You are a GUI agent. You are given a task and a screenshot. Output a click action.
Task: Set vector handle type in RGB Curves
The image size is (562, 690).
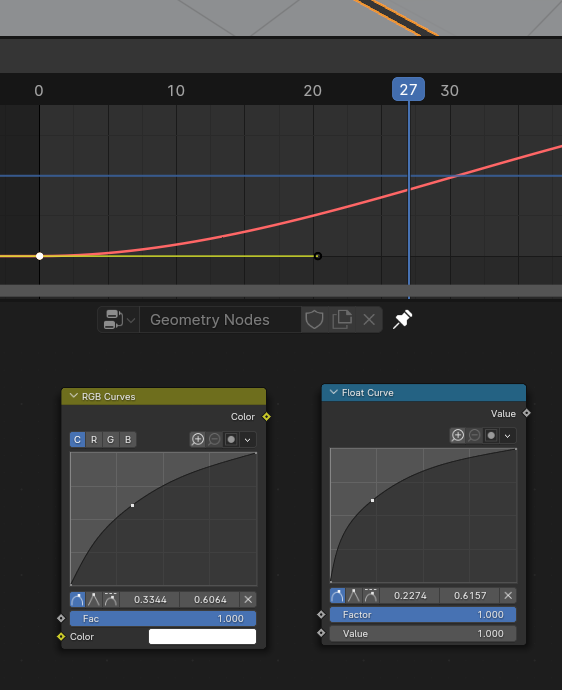pos(94,599)
